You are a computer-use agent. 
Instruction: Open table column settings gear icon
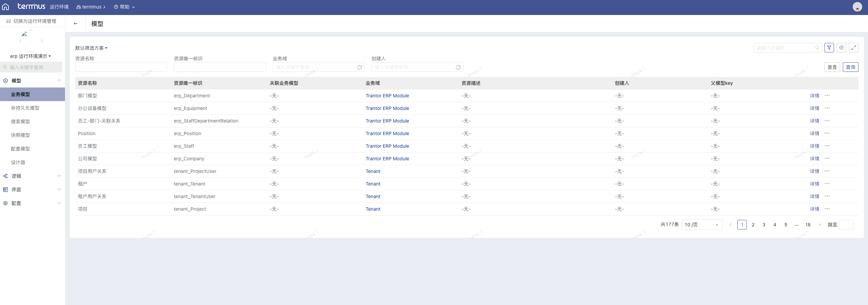click(x=841, y=48)
